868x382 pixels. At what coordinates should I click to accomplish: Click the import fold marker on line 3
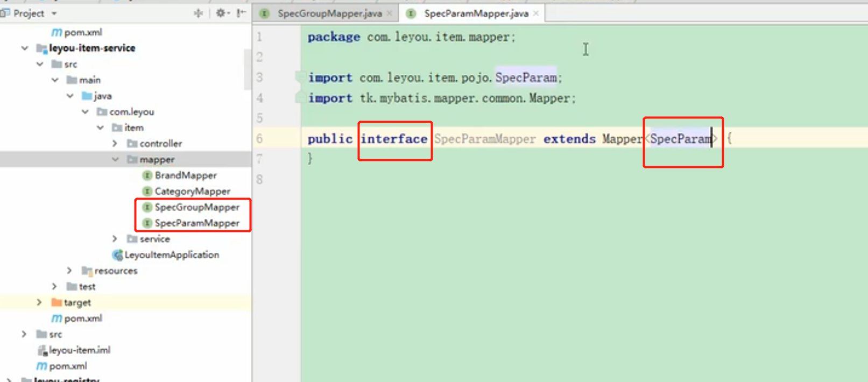299,77
